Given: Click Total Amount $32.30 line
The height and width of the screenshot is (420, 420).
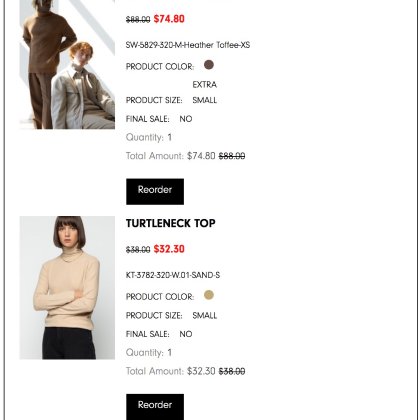Looking at the screenshot, I should [186, 371].
